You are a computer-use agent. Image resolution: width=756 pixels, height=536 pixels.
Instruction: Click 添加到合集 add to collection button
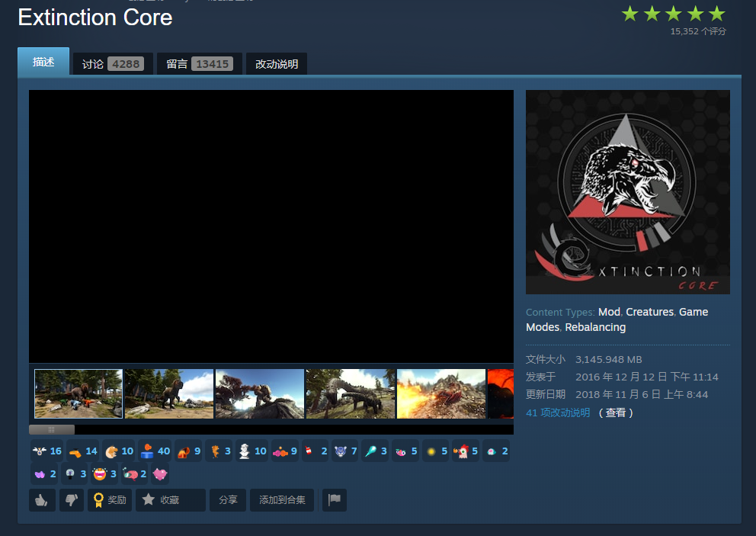282,500
